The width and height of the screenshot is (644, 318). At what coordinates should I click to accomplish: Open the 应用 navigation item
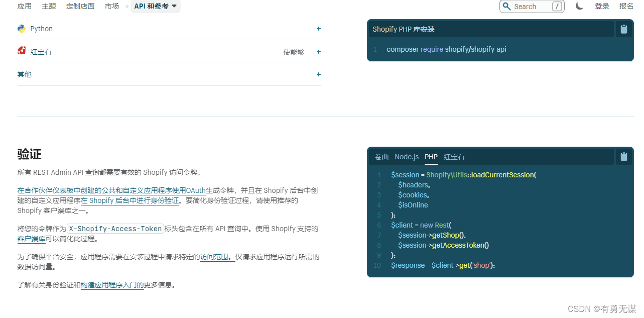(24, 6)
